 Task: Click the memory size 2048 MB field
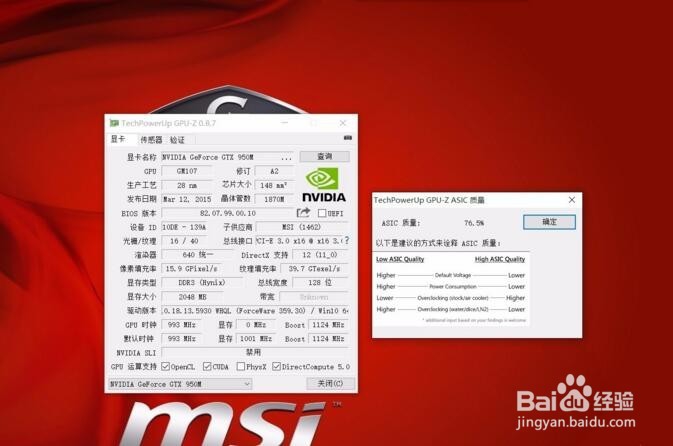click(192, 297)
